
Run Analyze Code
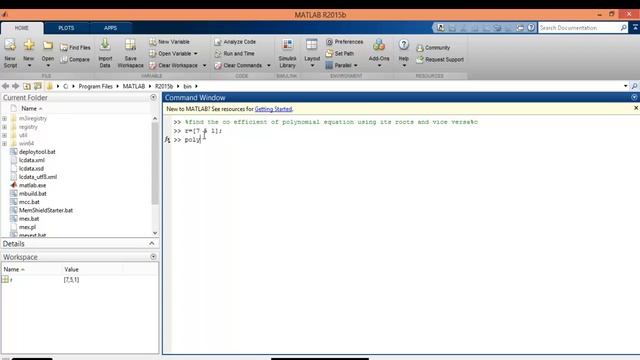pyautogui.click(x=236, y=42)
